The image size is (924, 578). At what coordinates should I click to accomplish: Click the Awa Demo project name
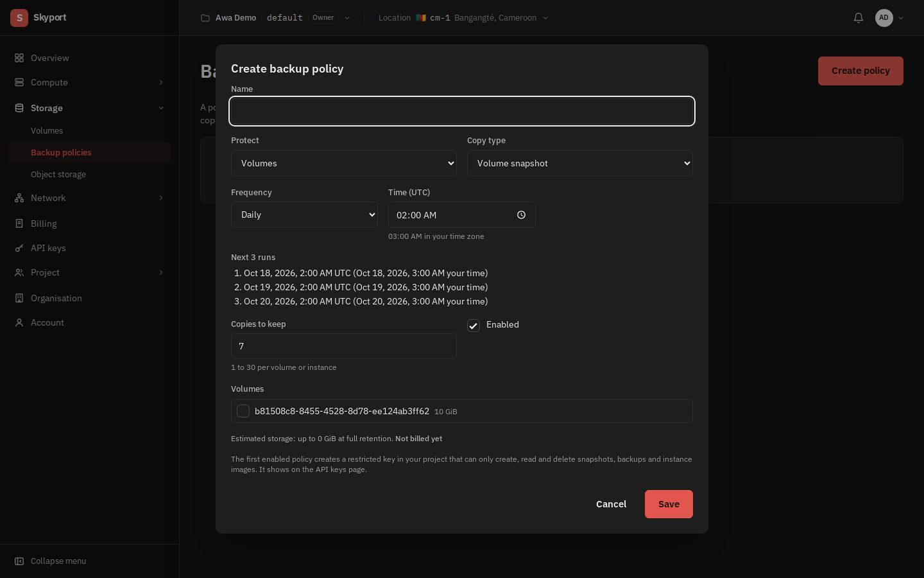tap(235, 18)
